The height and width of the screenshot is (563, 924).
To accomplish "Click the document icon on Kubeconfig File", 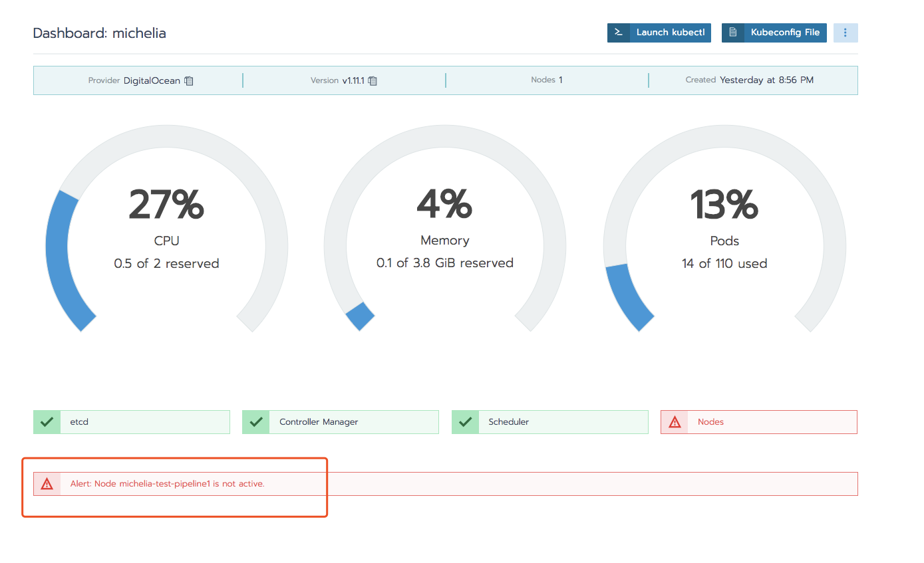I will 733,32.
